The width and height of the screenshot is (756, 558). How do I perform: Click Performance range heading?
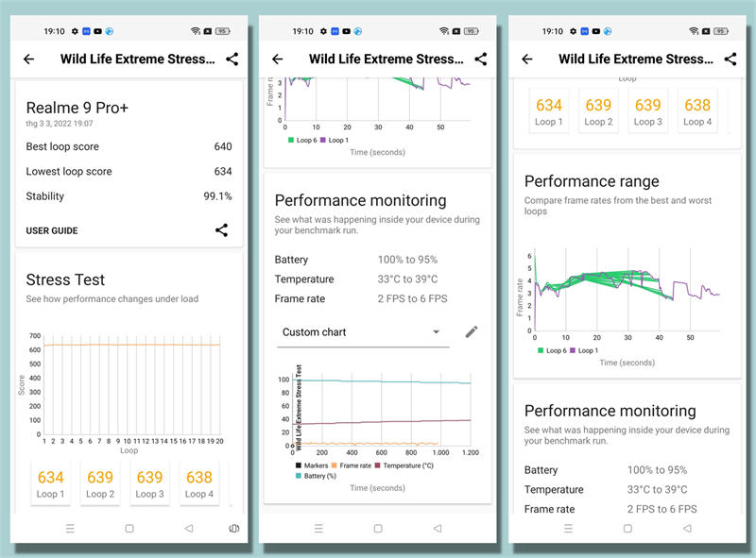pos(592,181)
